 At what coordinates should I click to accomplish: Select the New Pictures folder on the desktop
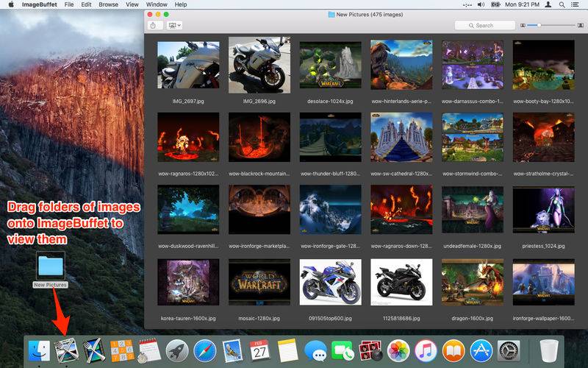coord(51,269)
